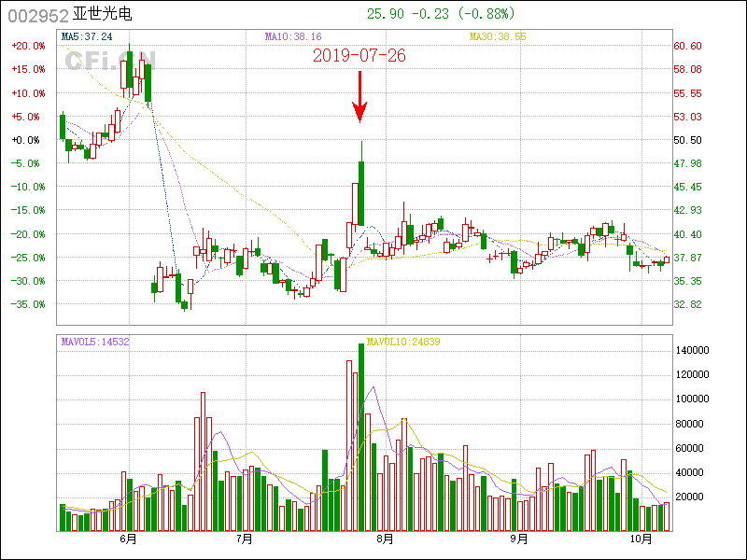Jump to the 7月 mark on the time axis
The image size is (747, 560).
tap(244, 539)
